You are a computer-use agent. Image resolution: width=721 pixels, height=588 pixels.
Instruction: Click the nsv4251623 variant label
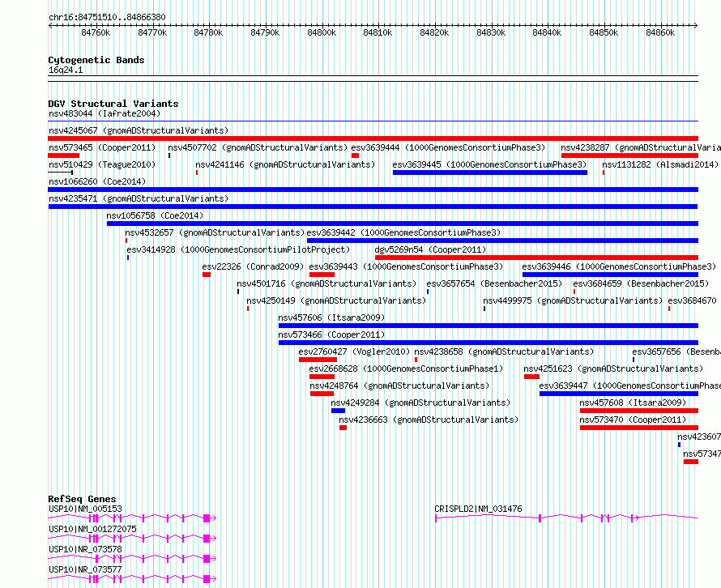coord(613,369)
